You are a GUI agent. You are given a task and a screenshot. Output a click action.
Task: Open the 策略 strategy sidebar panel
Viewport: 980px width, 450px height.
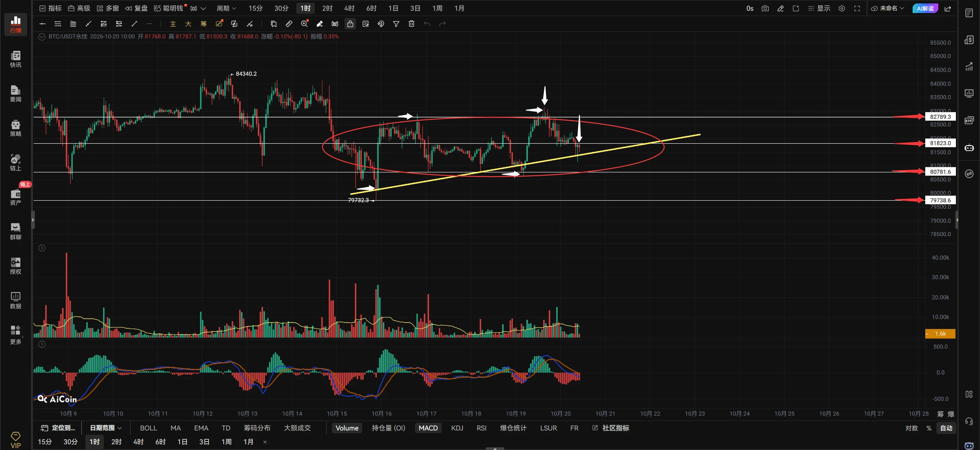tap(15, 128)
